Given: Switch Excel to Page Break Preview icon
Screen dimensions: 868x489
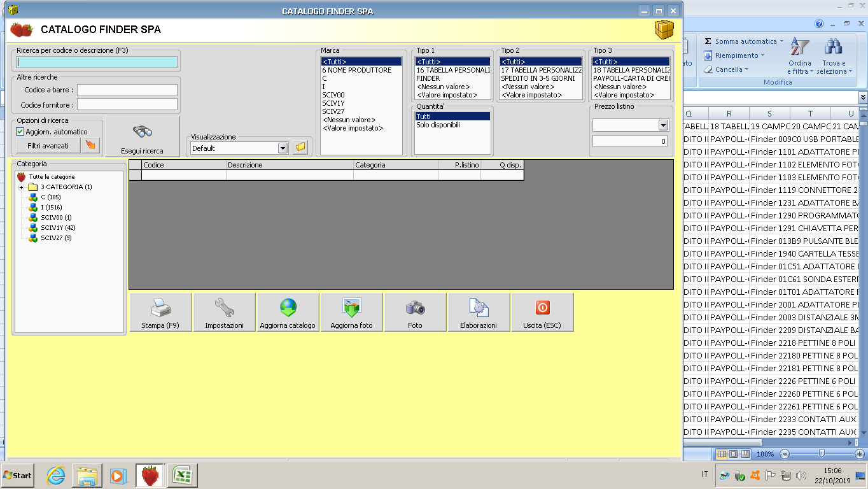Looking at the screenshot, I should click(x=745, y=454).
